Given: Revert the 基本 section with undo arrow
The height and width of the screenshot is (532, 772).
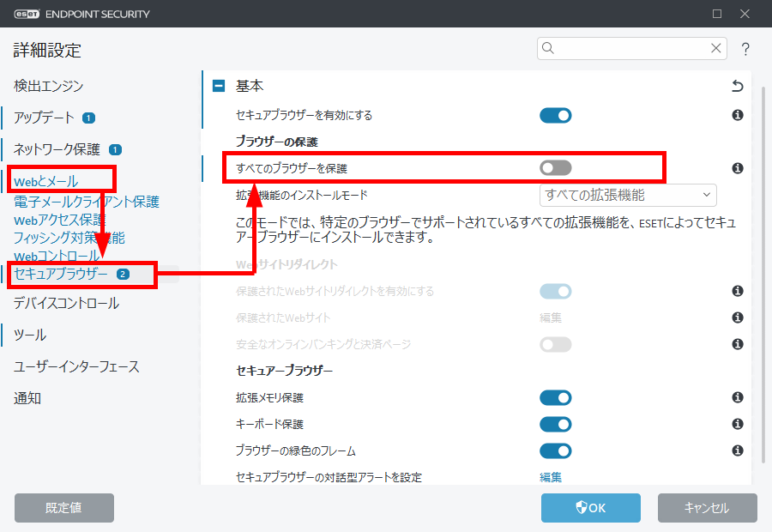Looking at the screenshot, I should [x=737, y=86].
